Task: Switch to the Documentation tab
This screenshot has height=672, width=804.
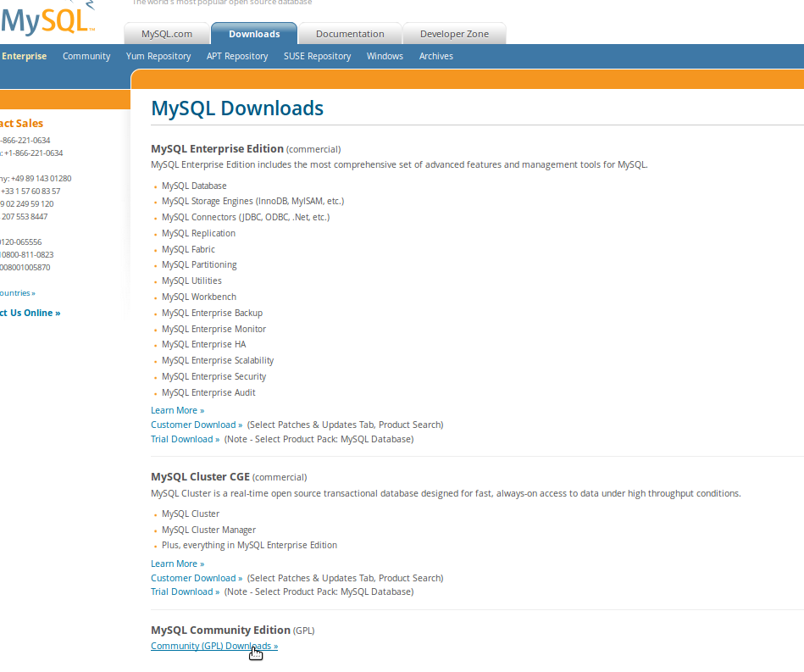Action: click(350, 34)
